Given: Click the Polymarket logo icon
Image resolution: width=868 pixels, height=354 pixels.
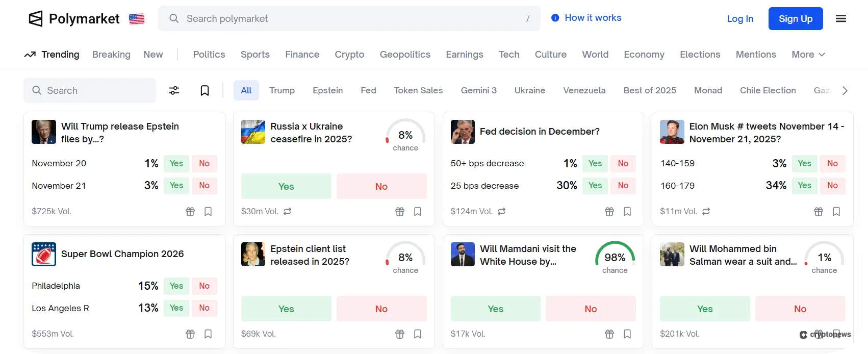Looking at the screenshot, I should coord(36,19).
